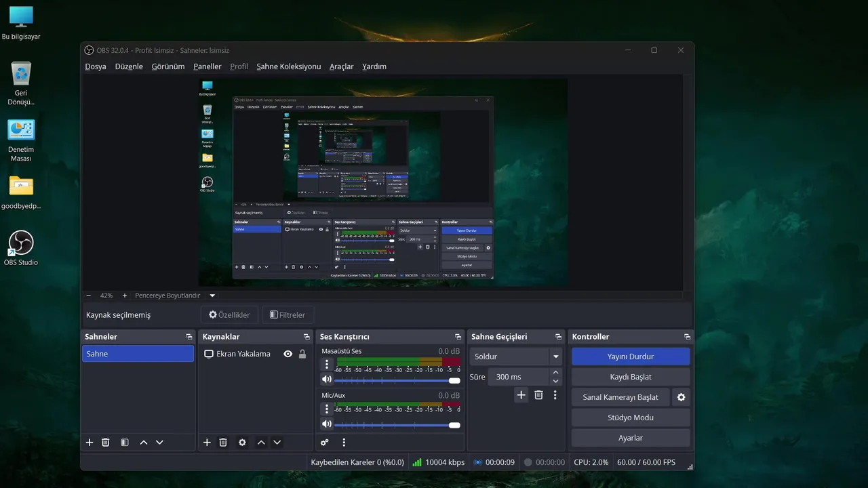Click the Süre 300 ms field
This screenshot has width=868, height=488.
519,377
